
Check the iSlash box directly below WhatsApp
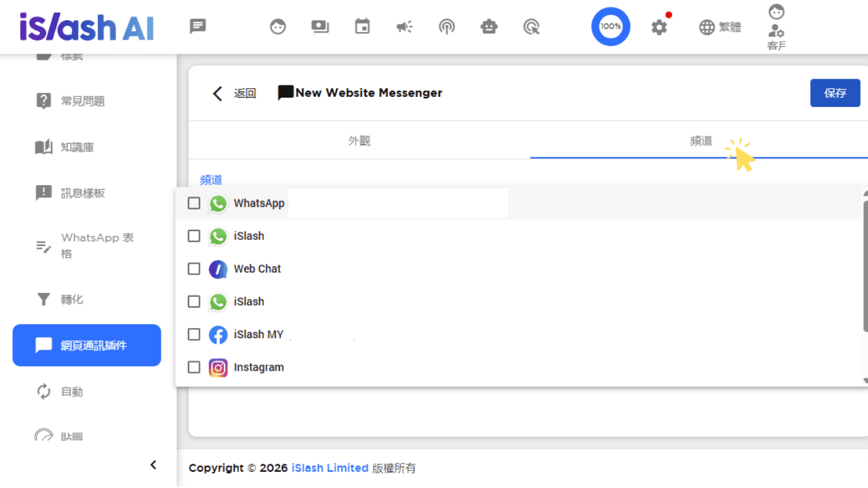pos(194,236)
